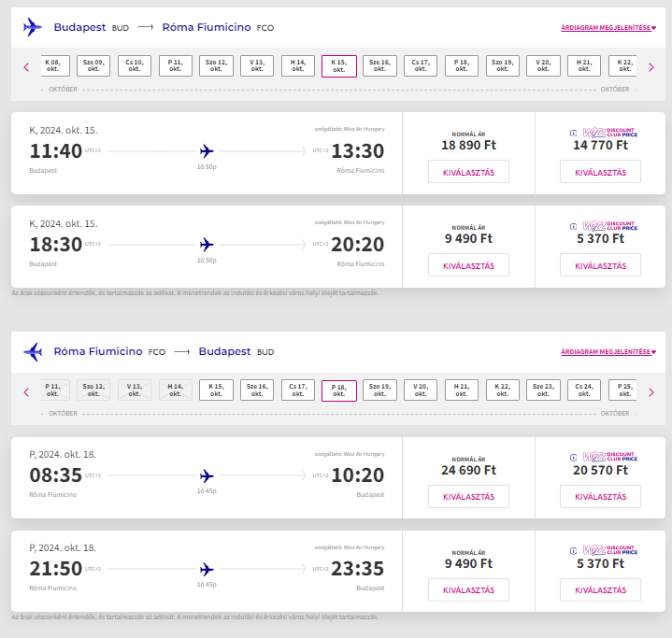Screen dimensions: 672x638
Task: Select K 22, okt. in return carousel
Action: 503,391
